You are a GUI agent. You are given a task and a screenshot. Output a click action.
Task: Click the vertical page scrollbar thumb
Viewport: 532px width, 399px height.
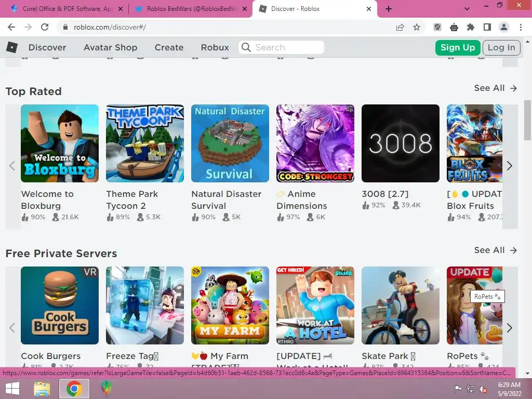tap(527, 120)
